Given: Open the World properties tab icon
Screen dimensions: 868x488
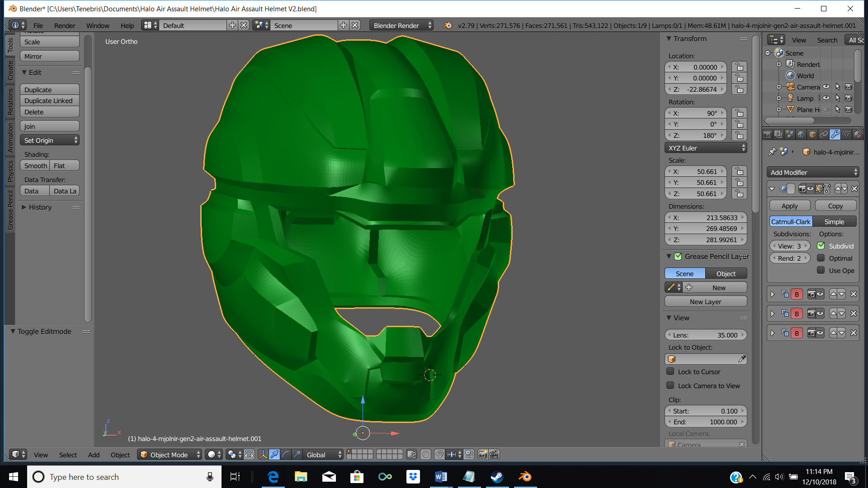Looking at the screenshot, I should 801,134.
